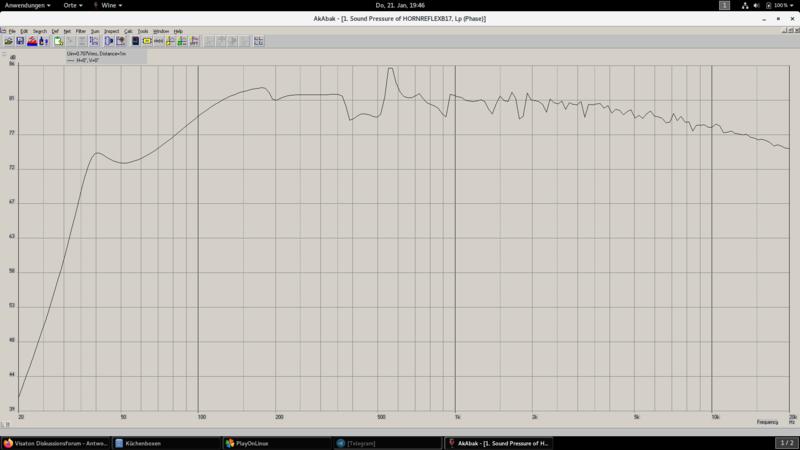The image size is (800, 450).
Task: Open the Inspect menu
Action: click(111, 31)
